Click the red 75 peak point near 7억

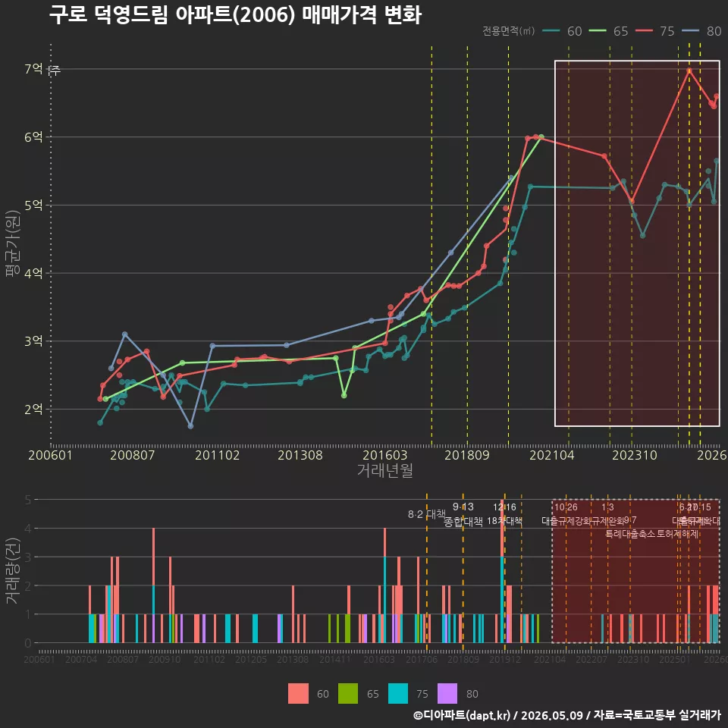pos(689,71)
